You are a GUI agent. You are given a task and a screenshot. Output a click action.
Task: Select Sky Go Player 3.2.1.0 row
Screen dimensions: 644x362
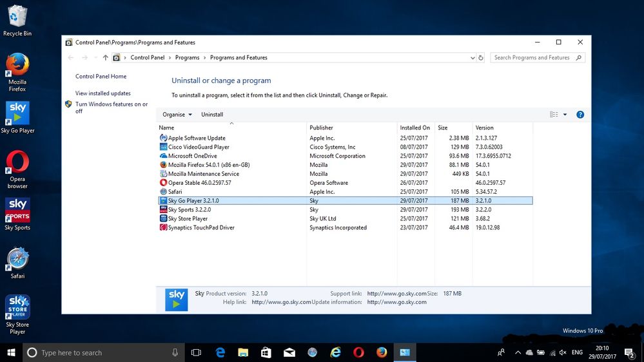point(346,201)
